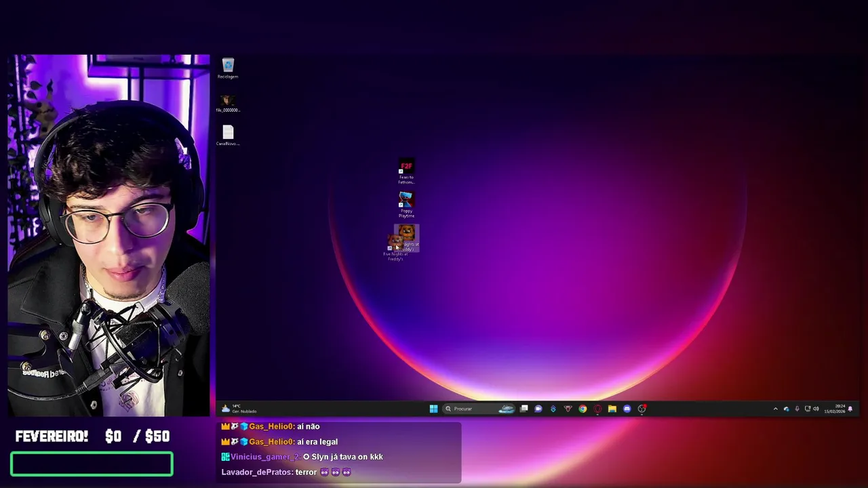Open the OneDrive cloud tray icon
The image size is (868, 488).
[x=787, y=409]
